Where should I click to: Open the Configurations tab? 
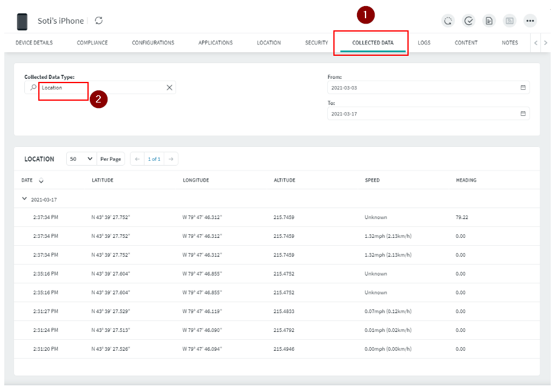click(x=153, y=42)
